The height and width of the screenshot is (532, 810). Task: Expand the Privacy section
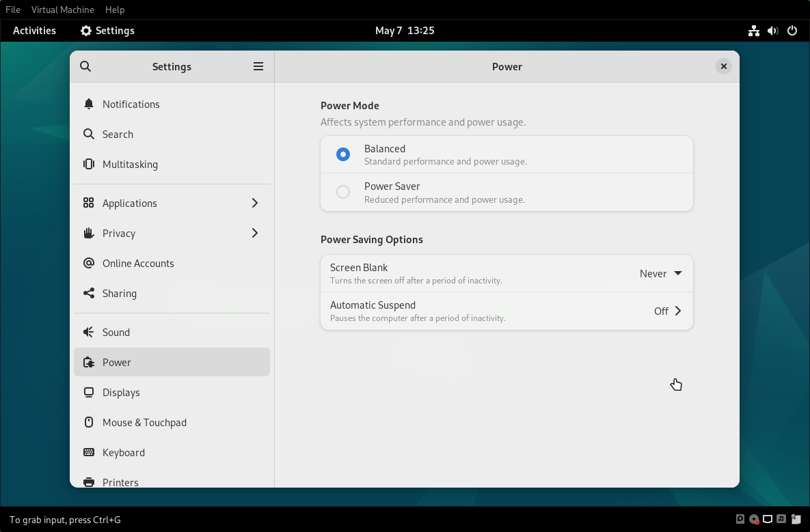254,233
